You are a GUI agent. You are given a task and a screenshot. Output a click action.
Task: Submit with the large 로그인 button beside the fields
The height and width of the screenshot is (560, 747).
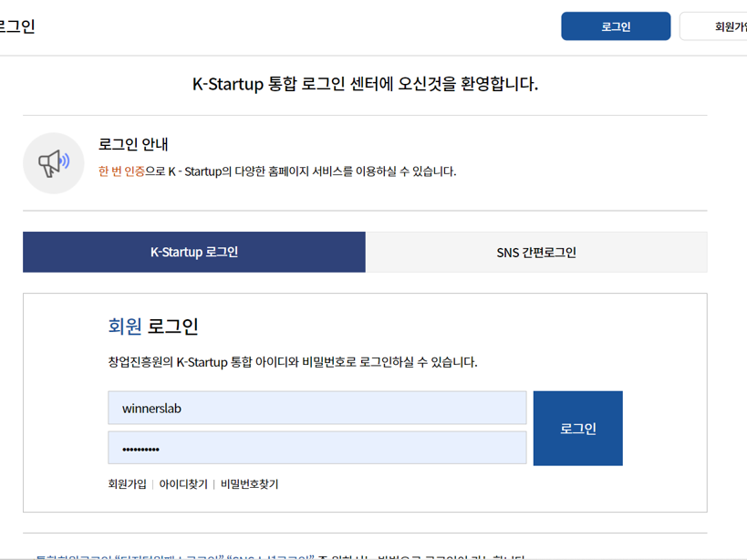(578, 428)
